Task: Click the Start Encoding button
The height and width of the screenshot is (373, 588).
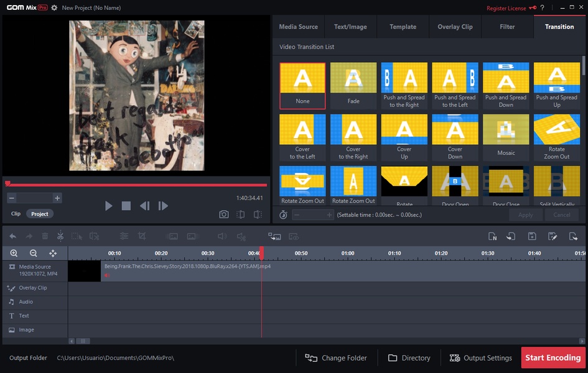Action: (553, 358)
